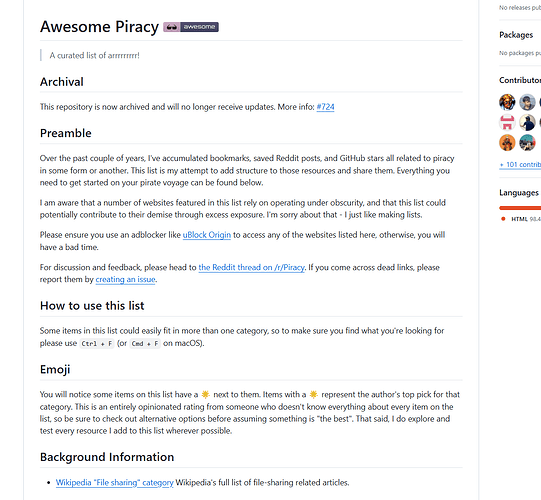Open second contributor avatar in top row
This screenshot has height=500, width=541.
527,102
